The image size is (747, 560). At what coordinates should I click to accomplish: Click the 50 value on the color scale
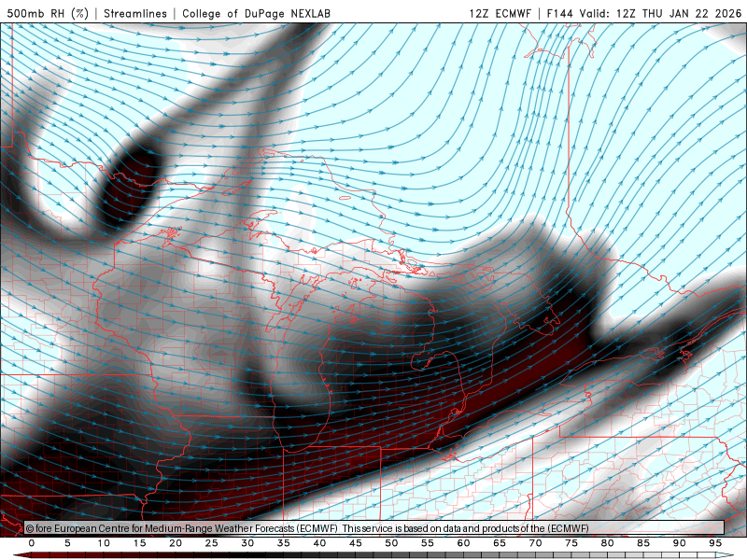pyautogui.click(x=391, y=543)
